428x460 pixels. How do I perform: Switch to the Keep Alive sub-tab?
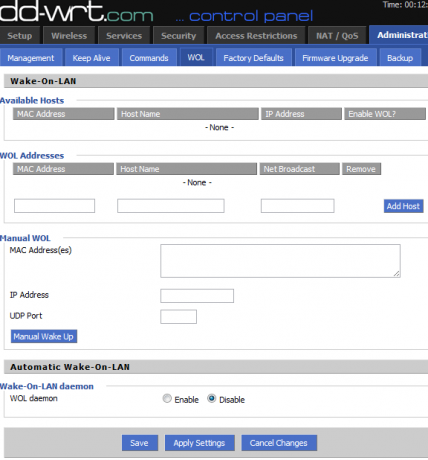tap(91, 58)
